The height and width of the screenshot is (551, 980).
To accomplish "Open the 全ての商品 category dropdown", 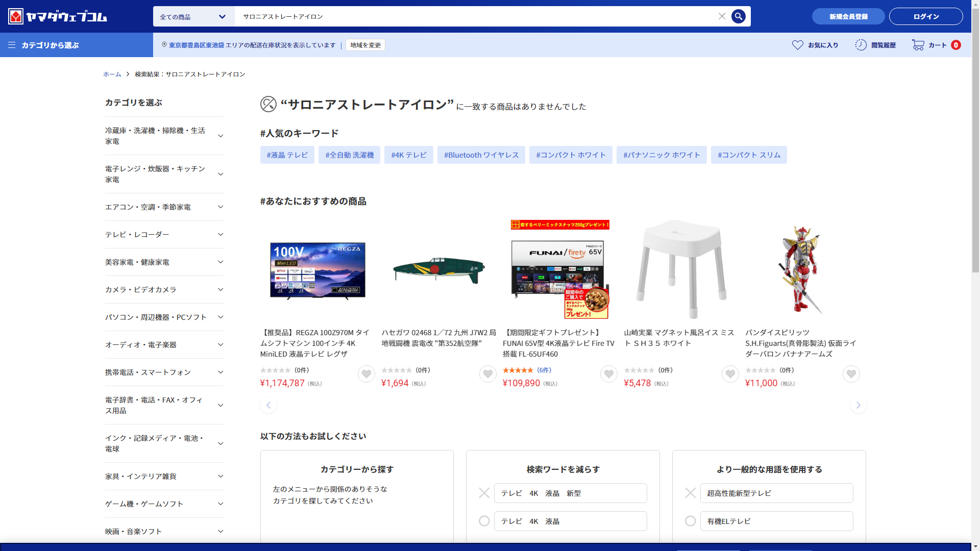I will 193,16.
